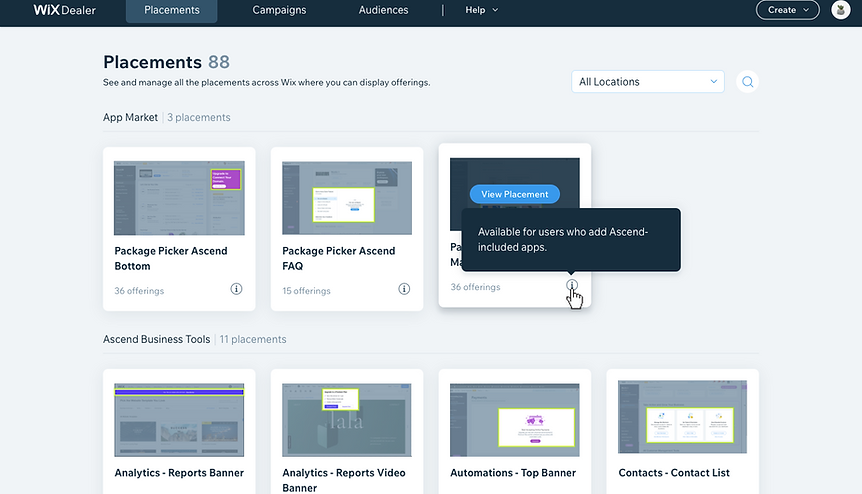
Task: Click 36 offerings on Ascend Bottom card
Action: coord(139,291)
